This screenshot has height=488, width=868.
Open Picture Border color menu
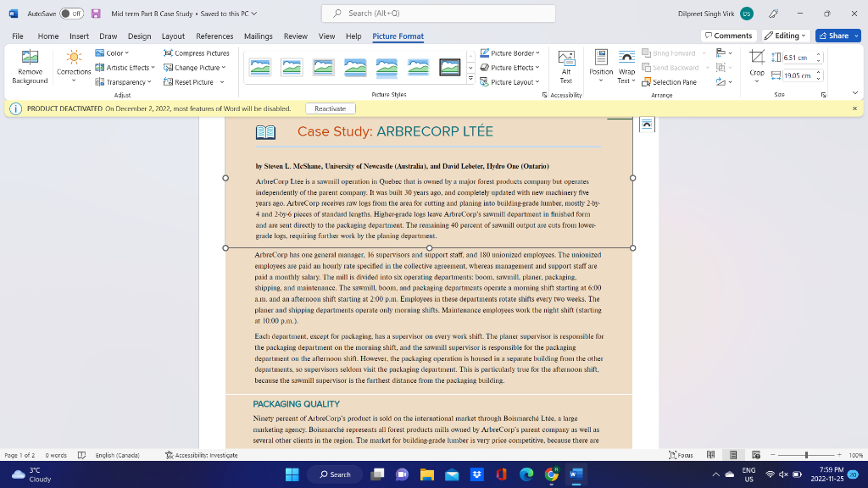tap(509, 53)
